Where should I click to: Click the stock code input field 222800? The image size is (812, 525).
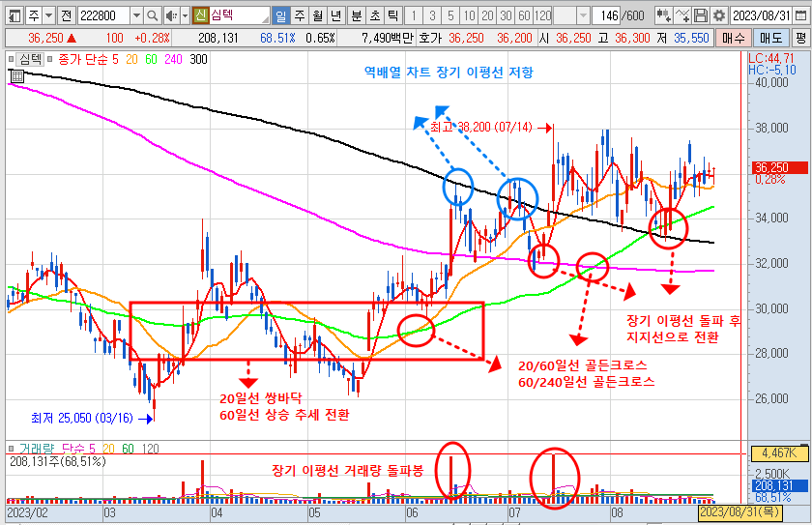coord(103,16)
